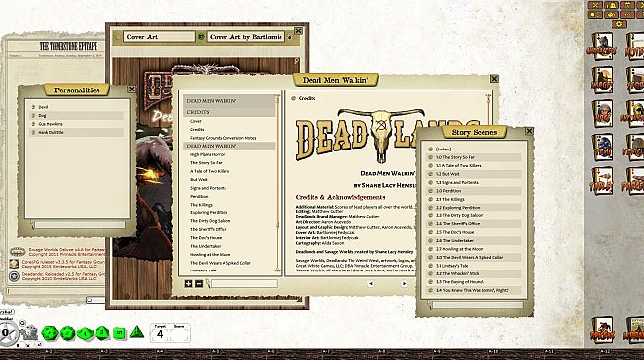Toggle the lock icon in Cover Art window
Viewport: 644px width, 360px height.
point(290,37)
